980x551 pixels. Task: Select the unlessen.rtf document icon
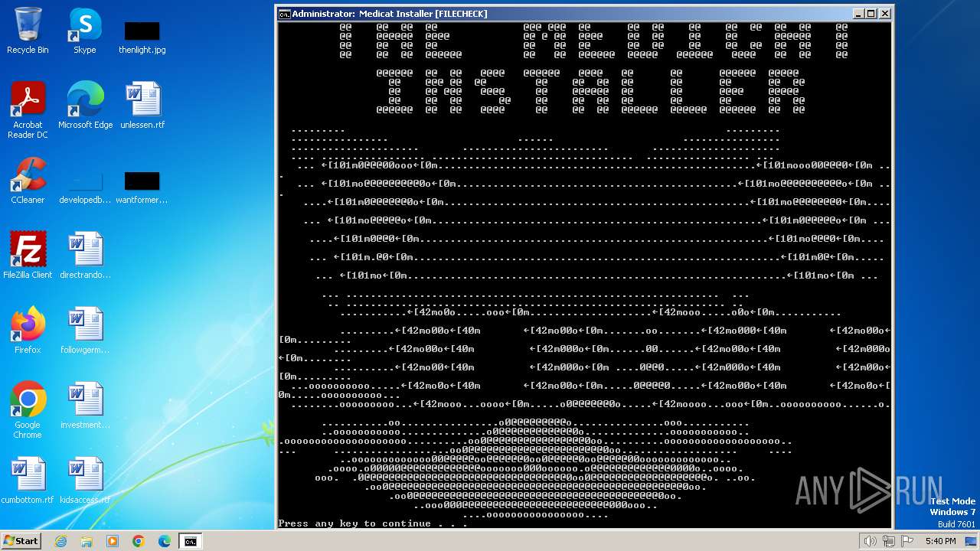click(x=142, y=106)
